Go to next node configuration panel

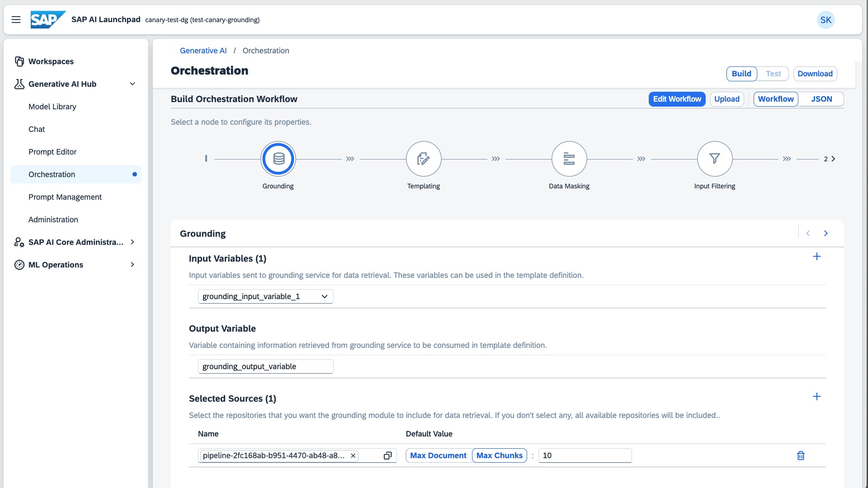[x=826, y=233]
